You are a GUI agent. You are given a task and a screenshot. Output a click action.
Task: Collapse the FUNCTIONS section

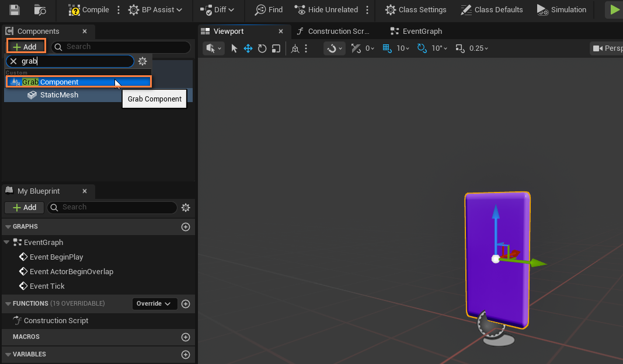point(8,304)
